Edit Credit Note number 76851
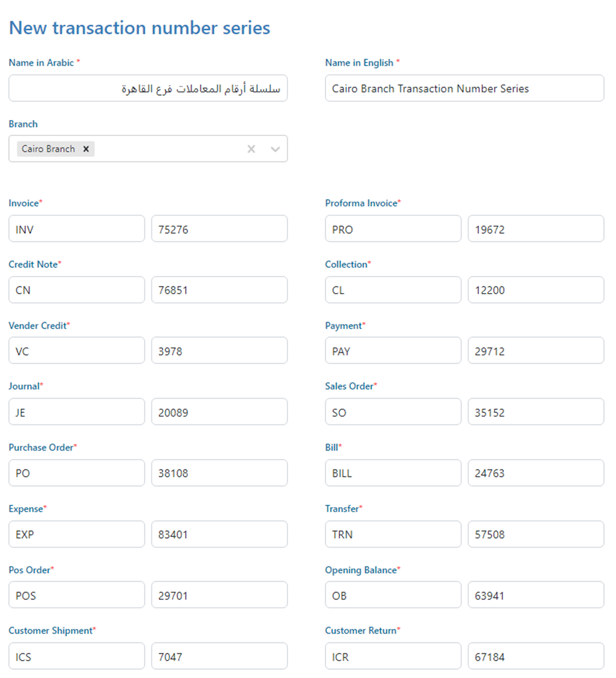This screenshot has height=678, width=616. 219,290
